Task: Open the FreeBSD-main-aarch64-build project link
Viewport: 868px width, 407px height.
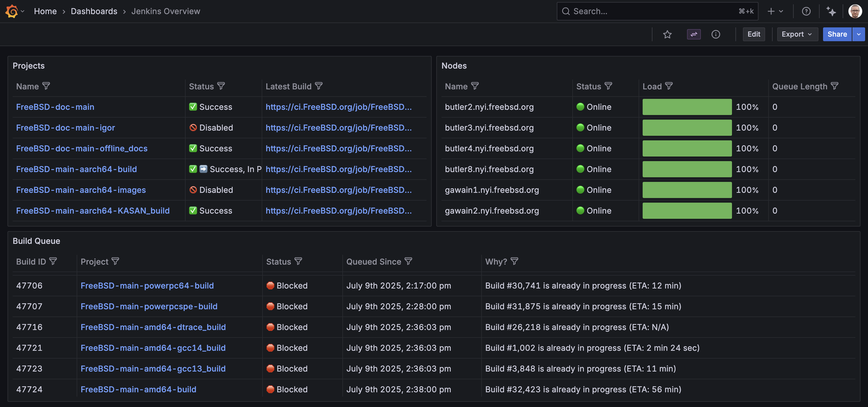Action: coord(76,169)
